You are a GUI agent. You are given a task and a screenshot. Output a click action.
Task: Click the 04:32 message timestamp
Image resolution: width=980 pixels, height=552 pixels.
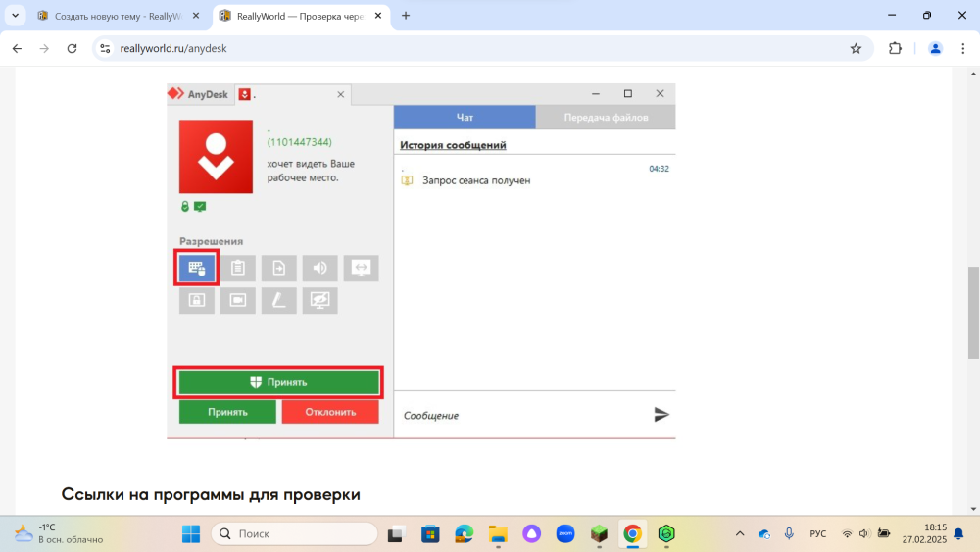[x=659, y=169]
